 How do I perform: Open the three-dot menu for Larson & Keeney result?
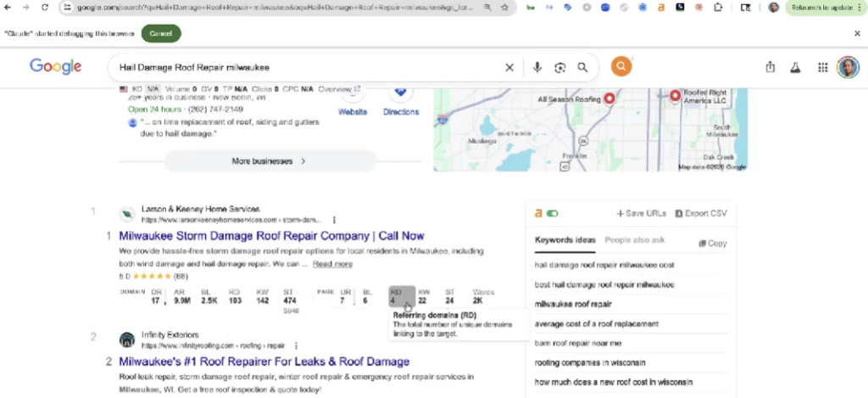tap(334, 220)
